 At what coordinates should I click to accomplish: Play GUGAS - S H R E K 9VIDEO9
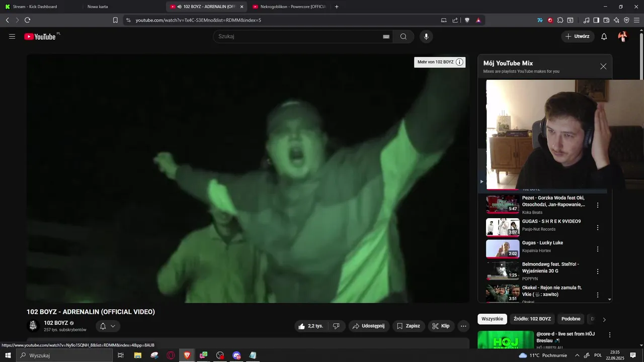(503, 227)
